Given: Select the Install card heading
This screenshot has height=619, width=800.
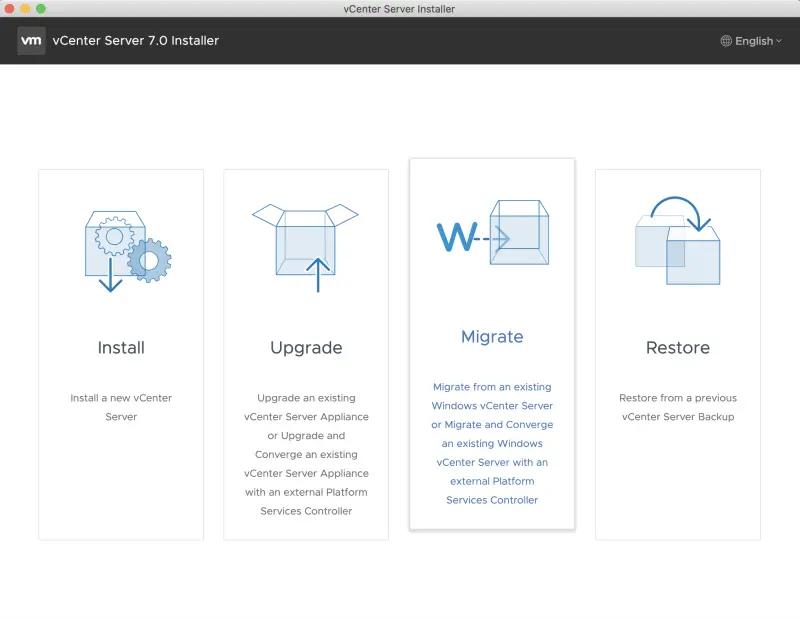Looking at the screenshot, I should (120, 348).
